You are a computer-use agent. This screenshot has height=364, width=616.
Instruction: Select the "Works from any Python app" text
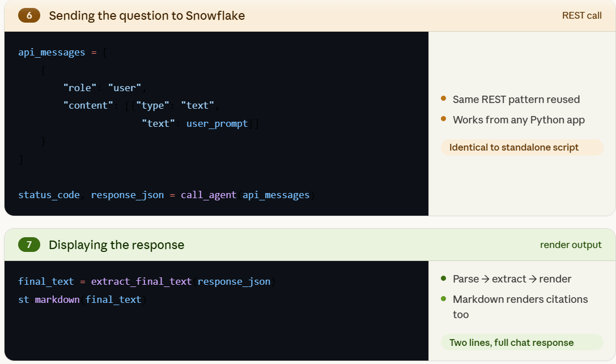coord(519,119)
